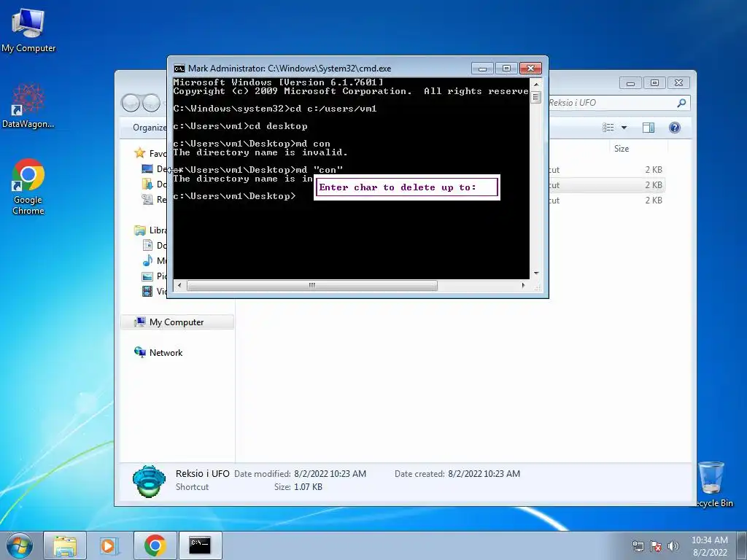Screen dimensions: 747x560
Task: Click the cmd horizontal scrollbar thumb
Action: point(312,285)
